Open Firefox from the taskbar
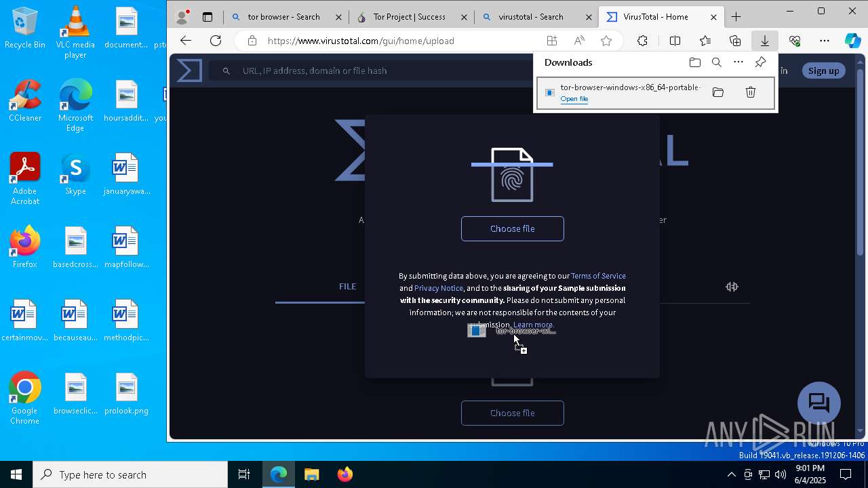This screenshot has height=488, width=868. click(344, 474)
